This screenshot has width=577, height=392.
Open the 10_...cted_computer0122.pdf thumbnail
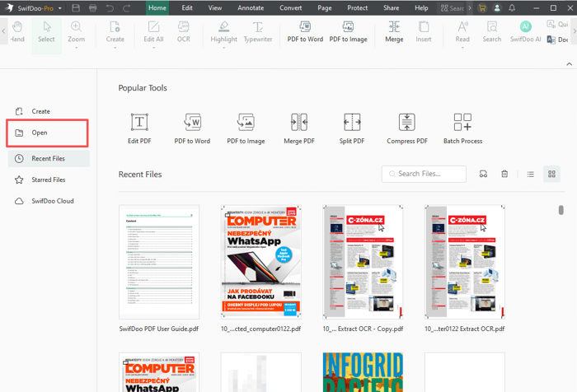pos(261,262)
